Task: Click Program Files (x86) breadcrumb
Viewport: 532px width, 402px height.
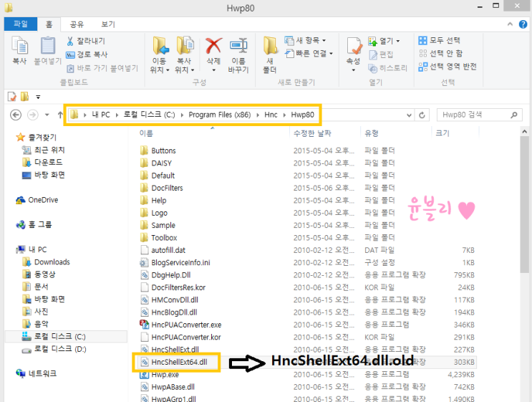Action: (x=220, y=115)
